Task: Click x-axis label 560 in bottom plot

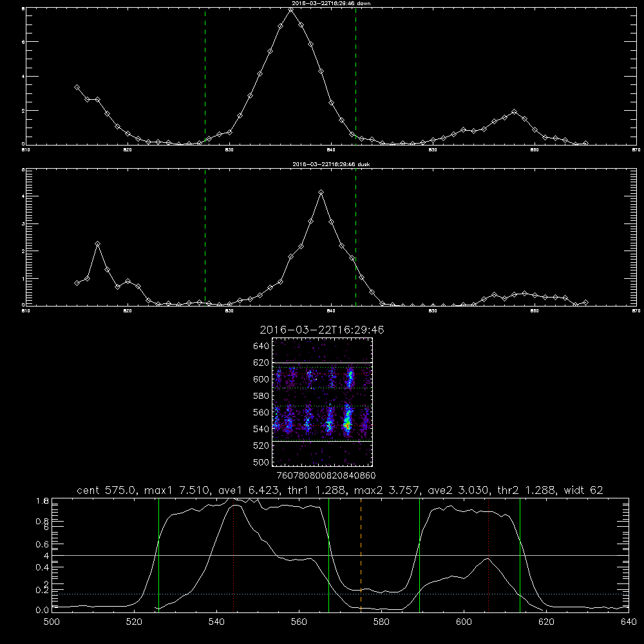Action: click(299, 622)
